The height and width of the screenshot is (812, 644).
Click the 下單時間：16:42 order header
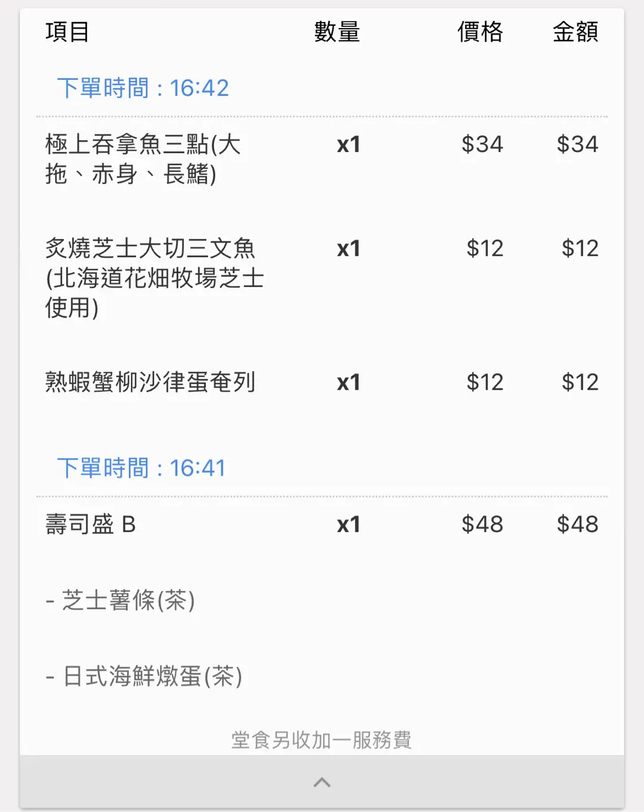[143, 88]
